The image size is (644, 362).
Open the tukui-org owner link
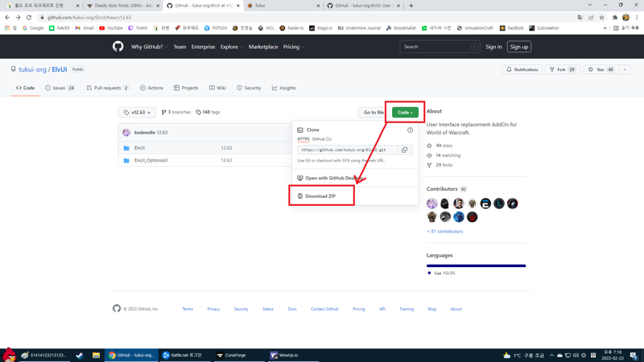pyautogui.click(x=32, y=69)
